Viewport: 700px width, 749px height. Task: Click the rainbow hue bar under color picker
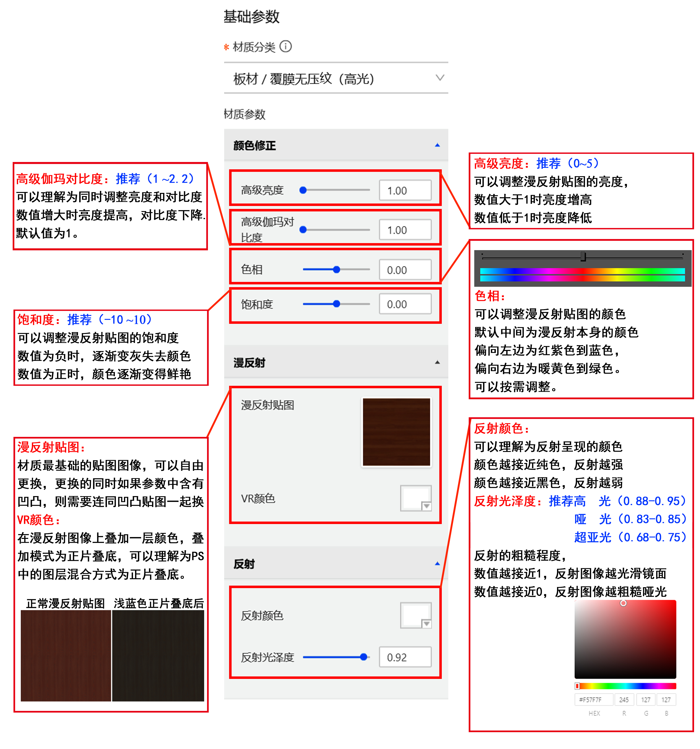tap(625, 686)
